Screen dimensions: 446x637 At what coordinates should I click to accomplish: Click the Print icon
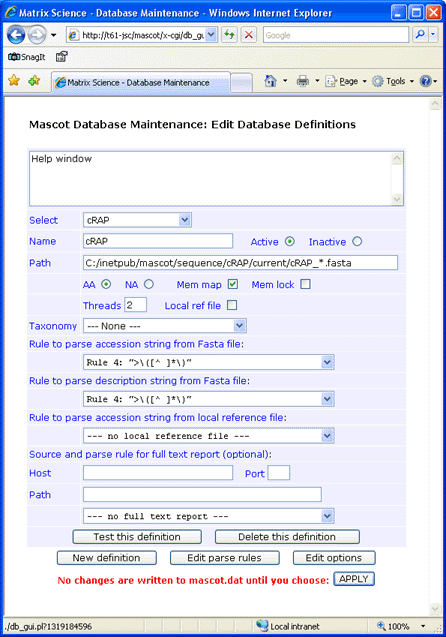coord(303,81)
